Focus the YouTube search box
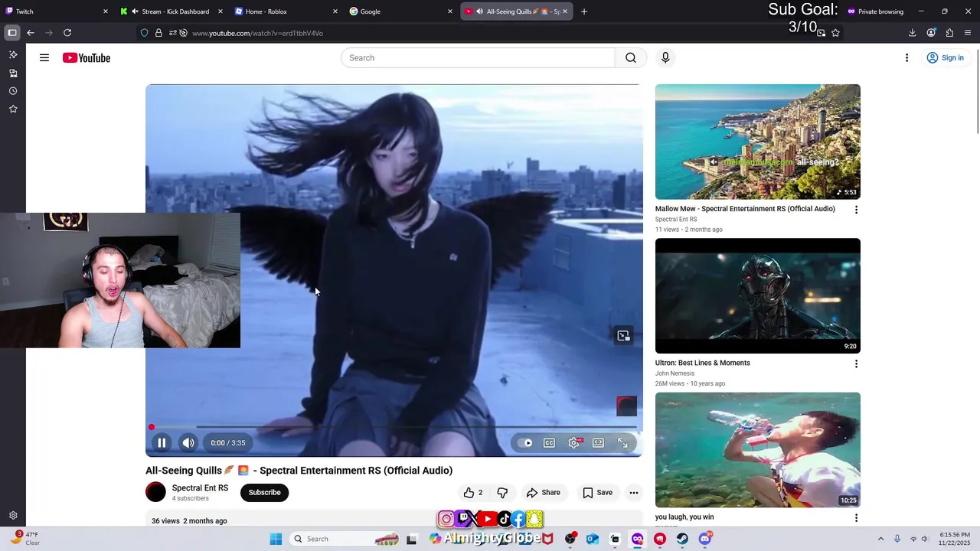 (x=478, y=57)
